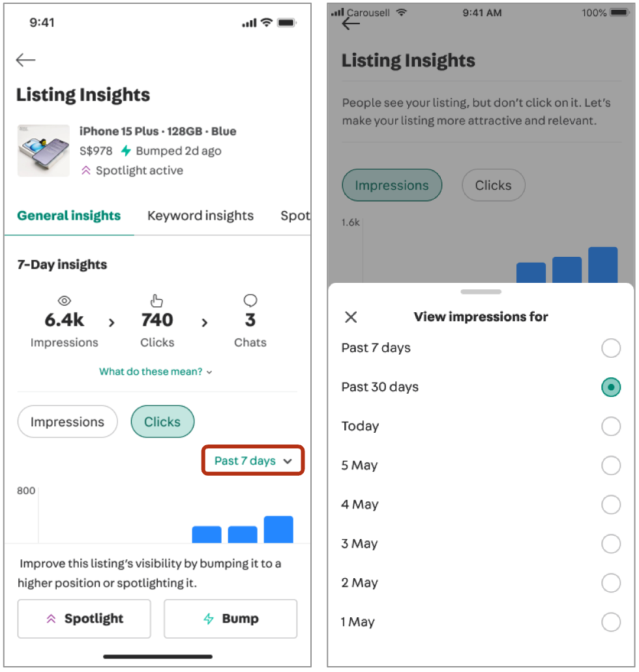Close the View impressions for sheet

tap(351, 317)
